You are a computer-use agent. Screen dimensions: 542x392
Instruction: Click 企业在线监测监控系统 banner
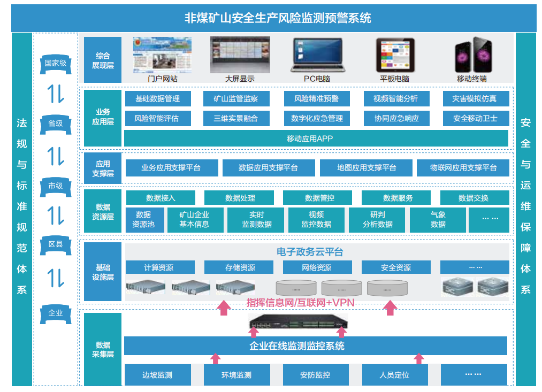(x=316, y=345)
